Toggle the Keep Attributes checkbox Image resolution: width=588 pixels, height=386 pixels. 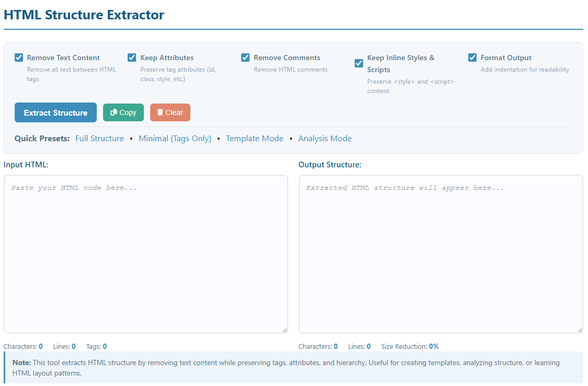pos(132,58)
